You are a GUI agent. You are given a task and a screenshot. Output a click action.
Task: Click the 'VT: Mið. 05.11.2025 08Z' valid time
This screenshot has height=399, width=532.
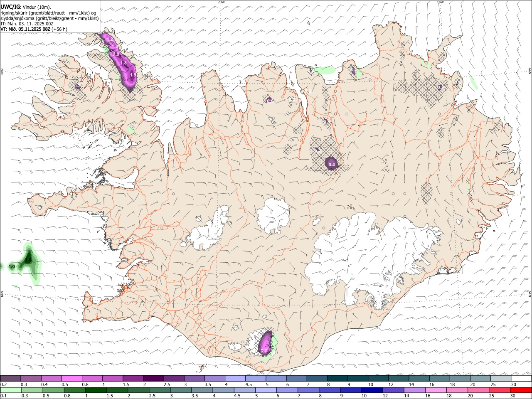[25, 29]
